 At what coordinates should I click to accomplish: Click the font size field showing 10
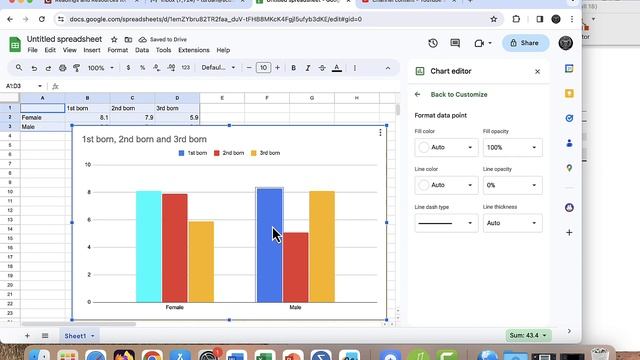pos(263,68)
